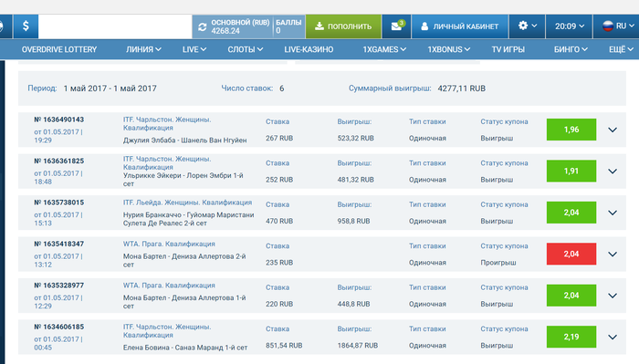Go to TV Игры section

[x=508, y=49]
